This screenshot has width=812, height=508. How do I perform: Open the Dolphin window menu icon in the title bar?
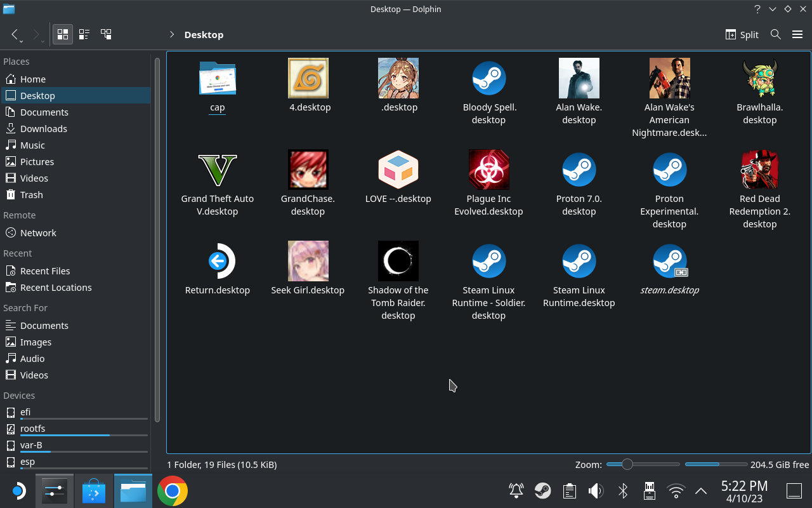point(9,9)
